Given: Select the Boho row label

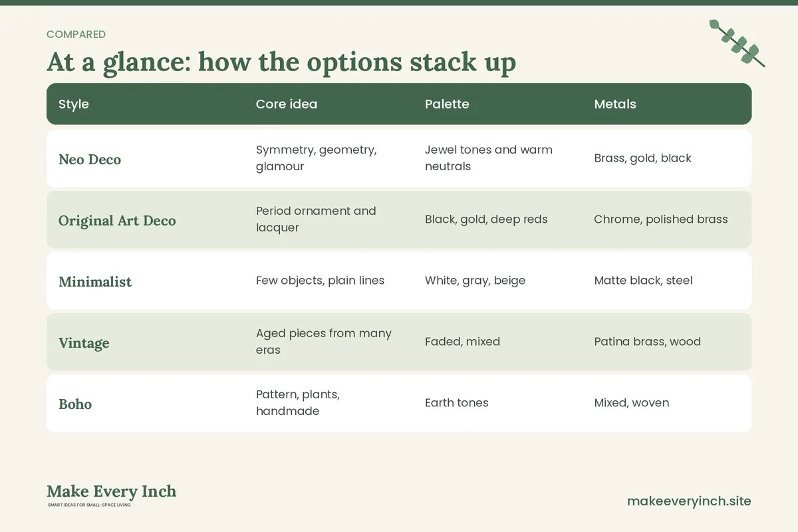Looking at the screenshot, I should (75, 404).
